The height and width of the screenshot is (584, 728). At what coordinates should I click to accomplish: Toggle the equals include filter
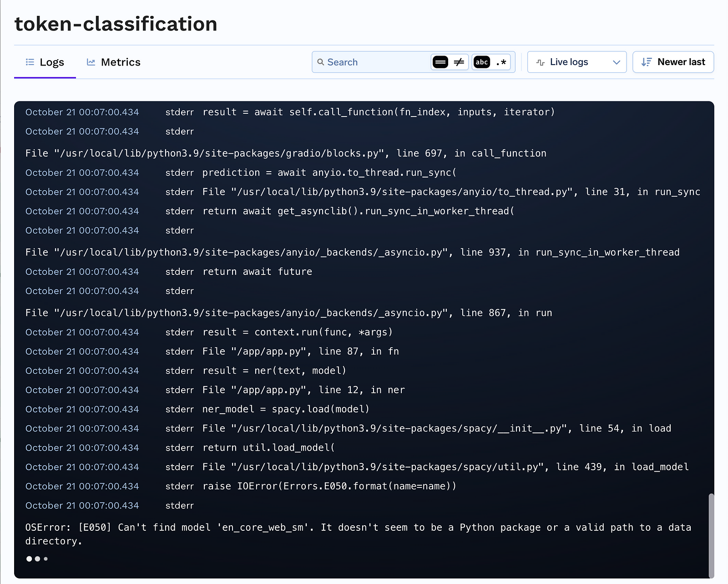pos(440,62)
